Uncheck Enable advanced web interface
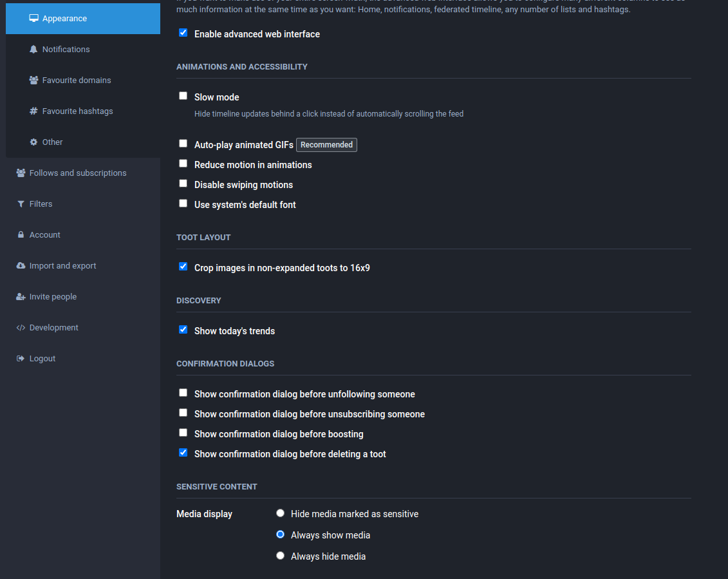The image size is (728, 579). coord(183,33)
